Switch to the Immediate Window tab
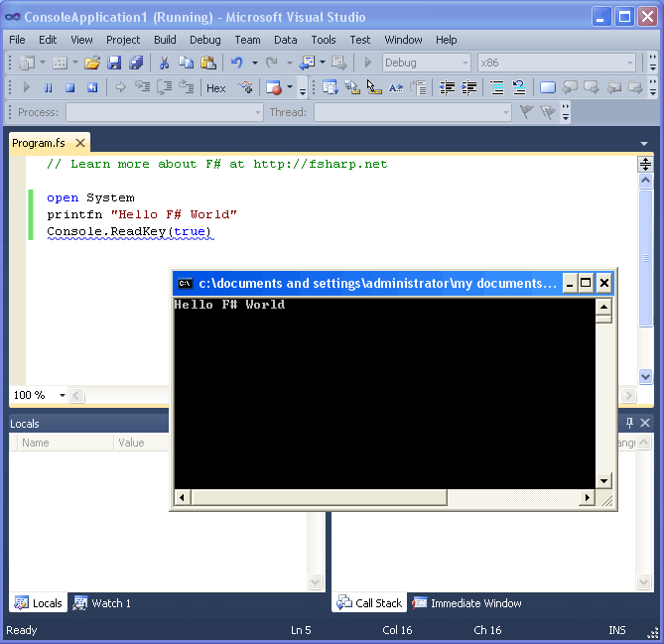664x644 pixels. point(466,603)
